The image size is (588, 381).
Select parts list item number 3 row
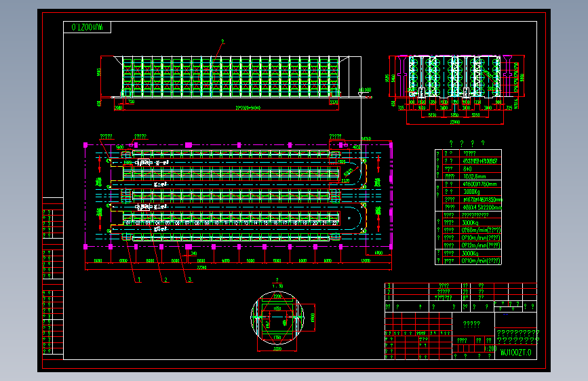tap(460, 286)
